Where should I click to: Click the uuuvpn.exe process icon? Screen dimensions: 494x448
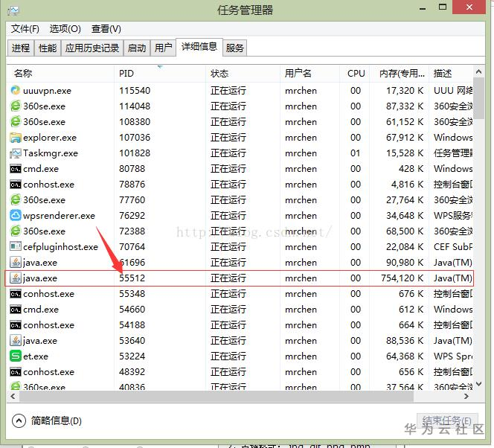16,91
